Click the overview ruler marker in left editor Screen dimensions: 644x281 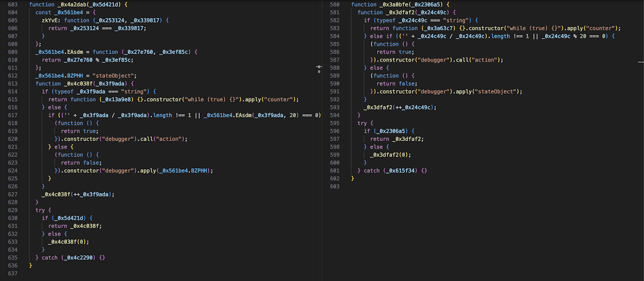click(x=319, y=67)
